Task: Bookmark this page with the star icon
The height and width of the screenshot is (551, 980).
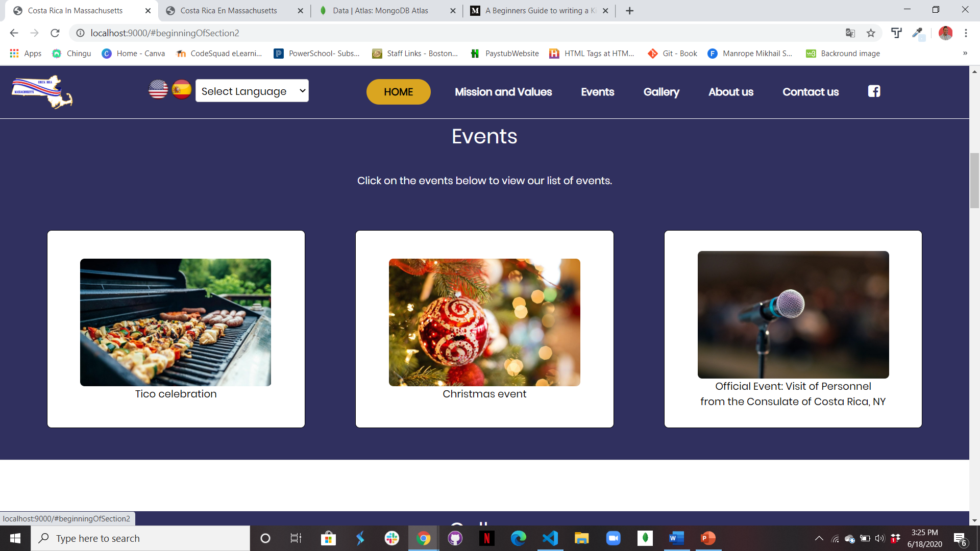Action: tap(871, 33)
